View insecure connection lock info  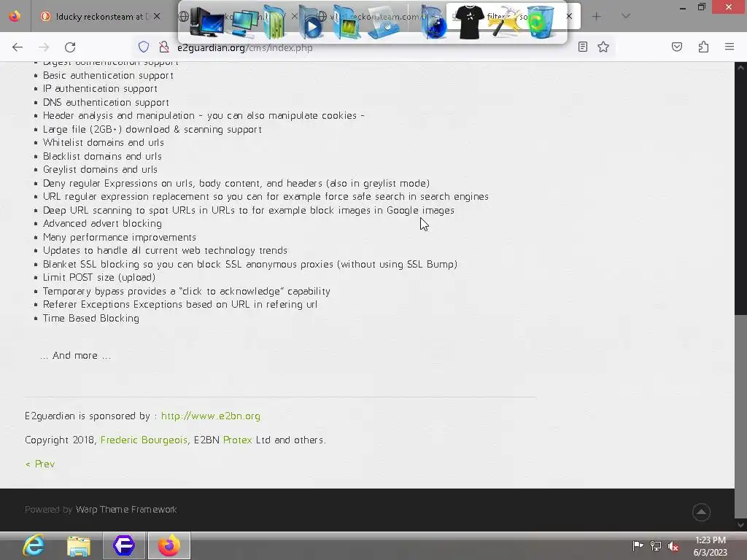coord(164,47)
